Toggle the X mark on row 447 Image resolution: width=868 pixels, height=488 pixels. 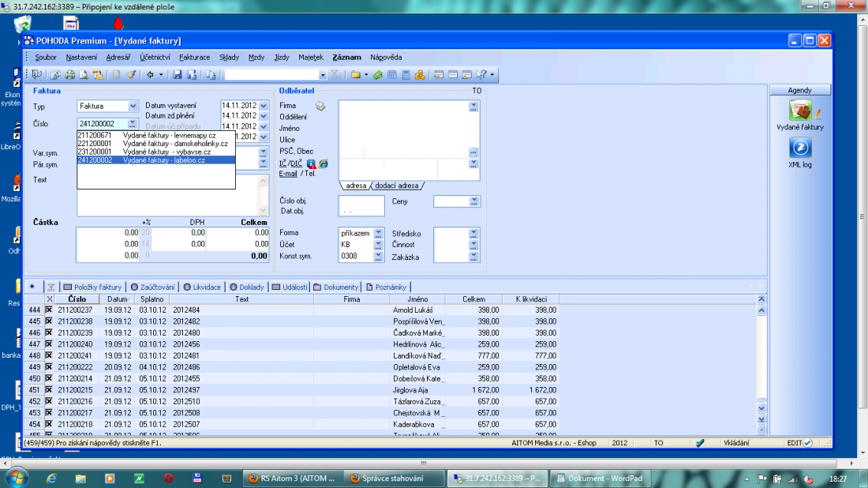point(49,344)
